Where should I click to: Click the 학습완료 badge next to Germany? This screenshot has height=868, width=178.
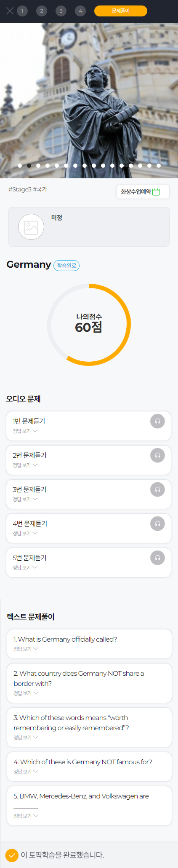coord(66,266)
